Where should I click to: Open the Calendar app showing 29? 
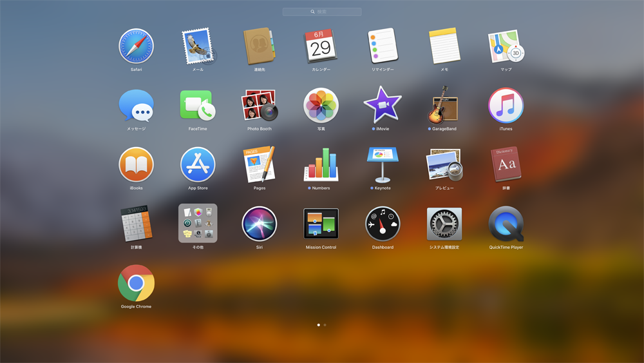pos(321,46)
